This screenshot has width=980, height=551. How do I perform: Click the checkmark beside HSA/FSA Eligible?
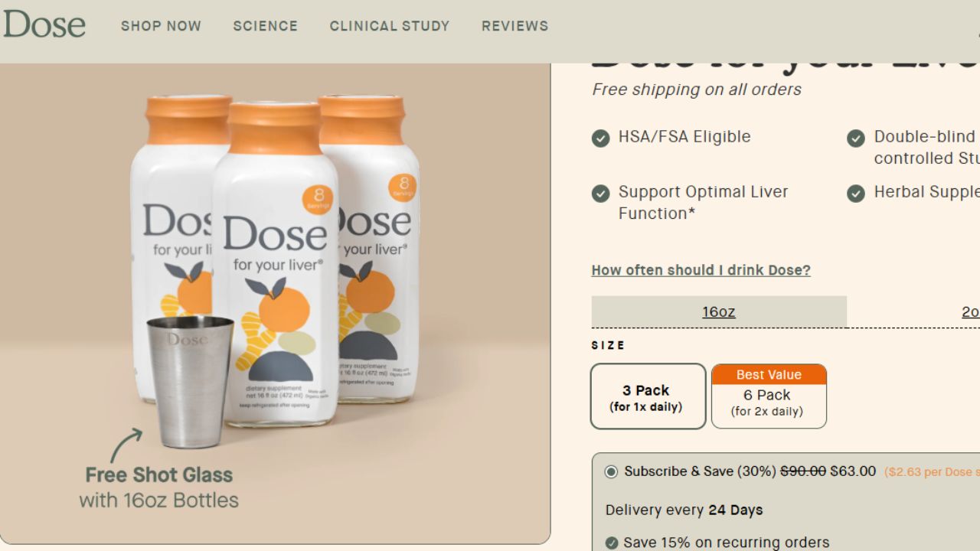[x=601, y=139]
